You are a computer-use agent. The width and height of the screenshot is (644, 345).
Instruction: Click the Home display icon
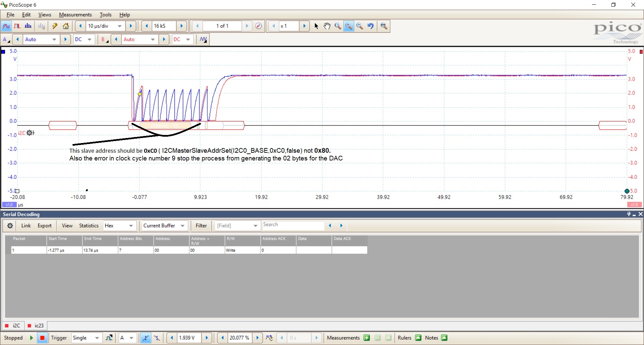point(66,26)
